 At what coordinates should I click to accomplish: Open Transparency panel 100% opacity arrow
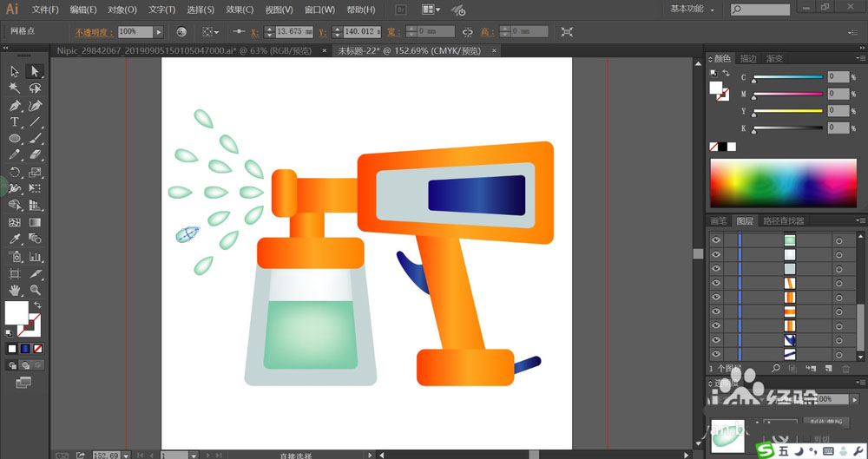855,399
